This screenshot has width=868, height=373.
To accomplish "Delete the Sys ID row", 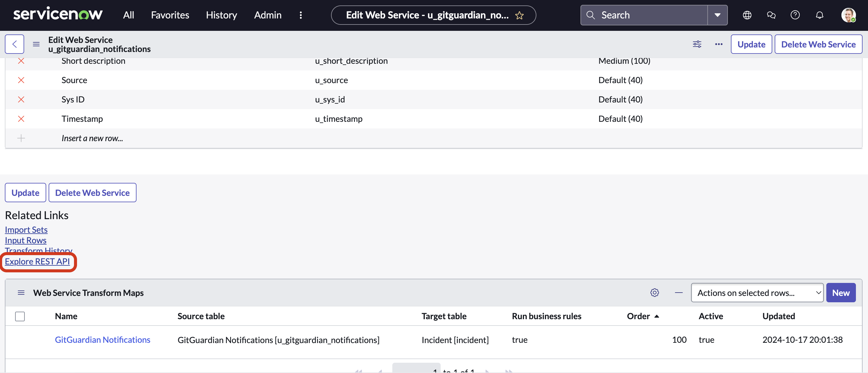I will (x=21, y=99).
